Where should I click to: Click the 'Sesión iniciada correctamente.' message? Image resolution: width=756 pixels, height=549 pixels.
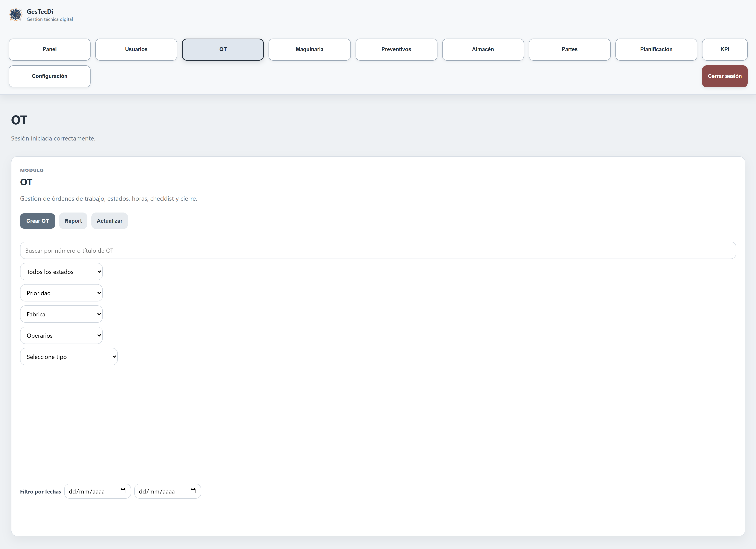coord(53,138)
